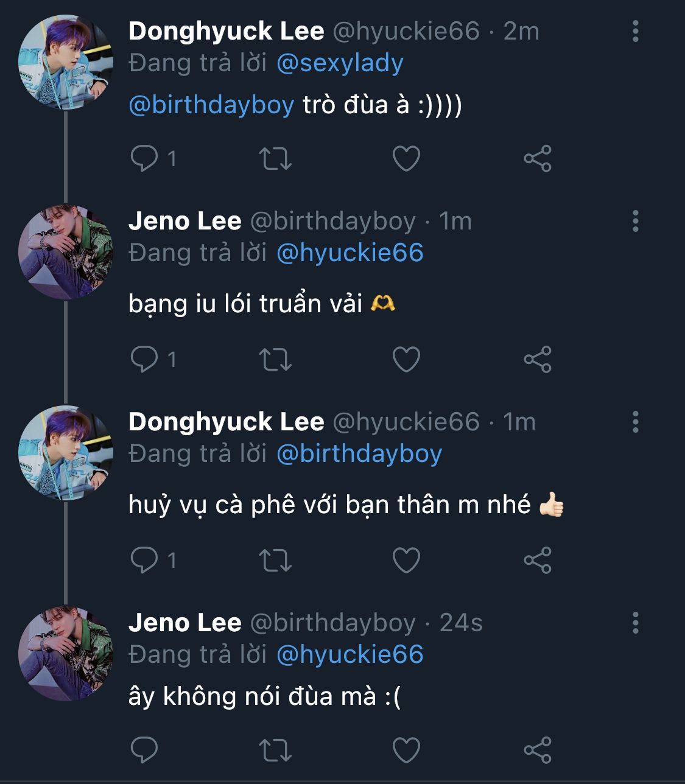Like the "huỷ vụ cà phê" tweet
The image size is (685, 784).
point(406,560)
